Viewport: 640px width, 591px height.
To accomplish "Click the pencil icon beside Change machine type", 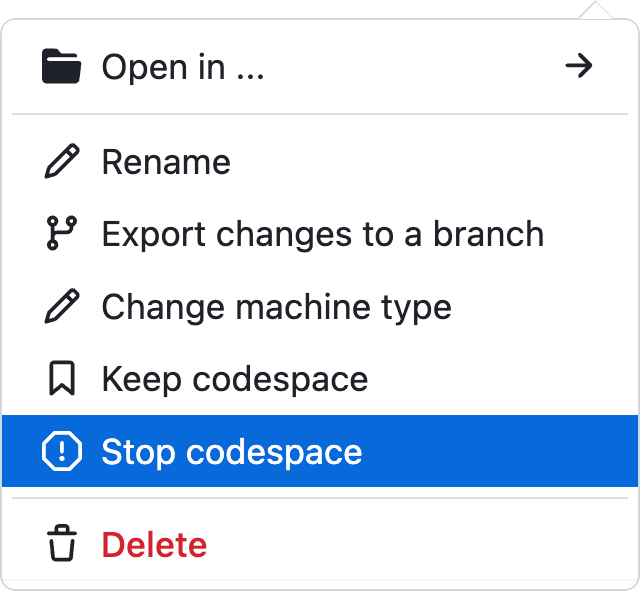I will coord(61,307).
